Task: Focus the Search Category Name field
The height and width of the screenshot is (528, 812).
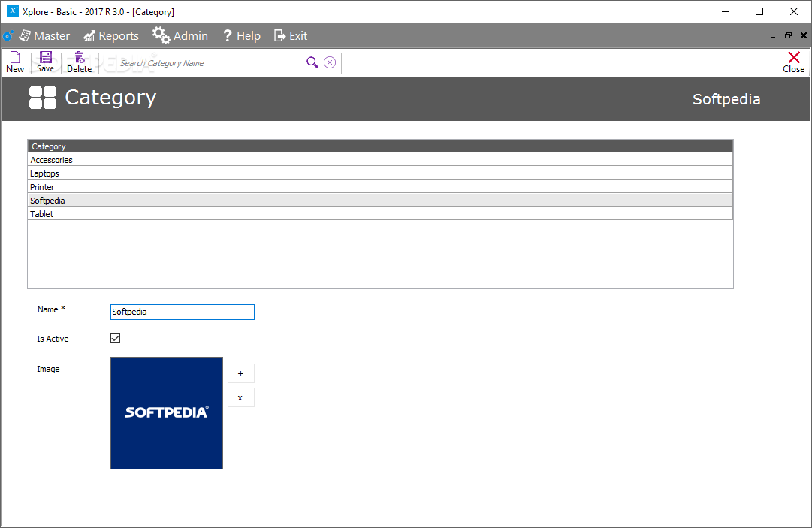Action: (x=210, y=63)
